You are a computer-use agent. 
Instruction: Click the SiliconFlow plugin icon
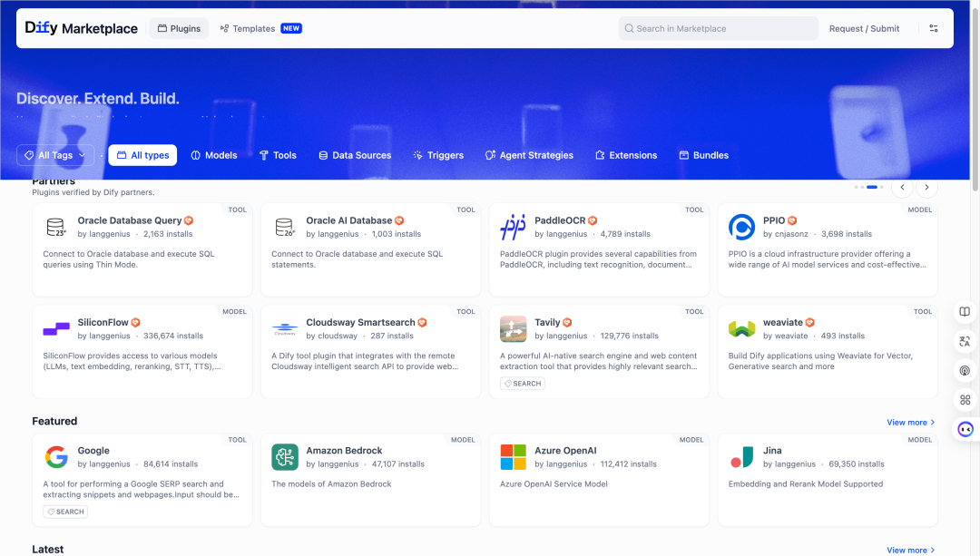[x=56, y=328]
